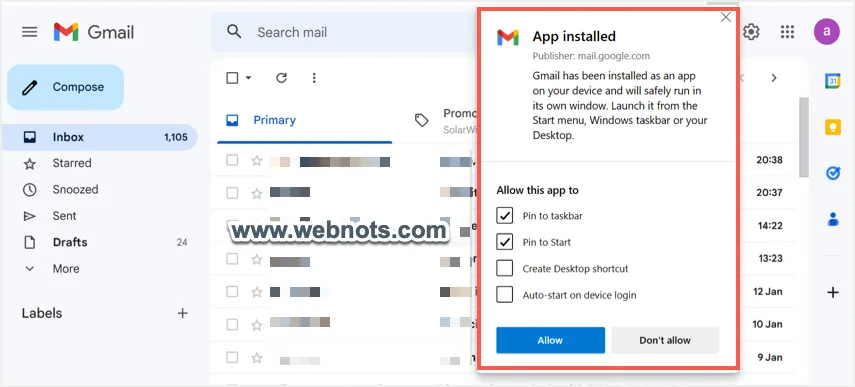Open the select-all dropdown arrow
Viewport: 855px width, 387px height.
pyautogui.click(x=249, y=78)
